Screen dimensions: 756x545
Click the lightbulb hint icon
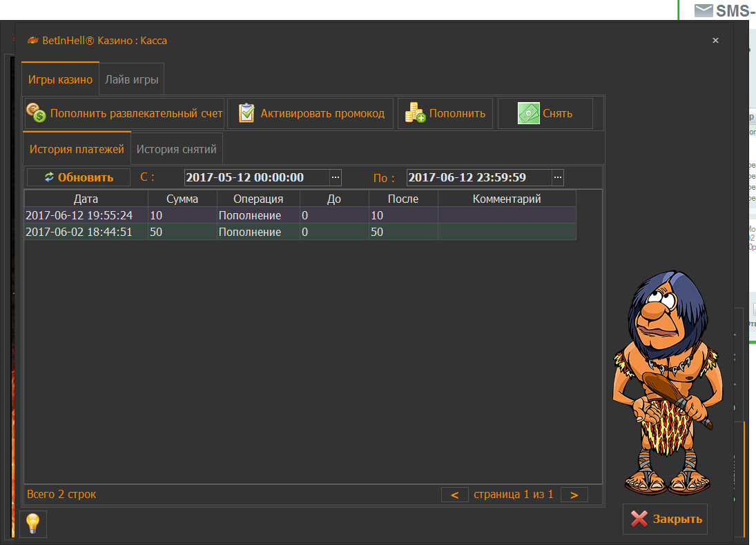(33, 524)
